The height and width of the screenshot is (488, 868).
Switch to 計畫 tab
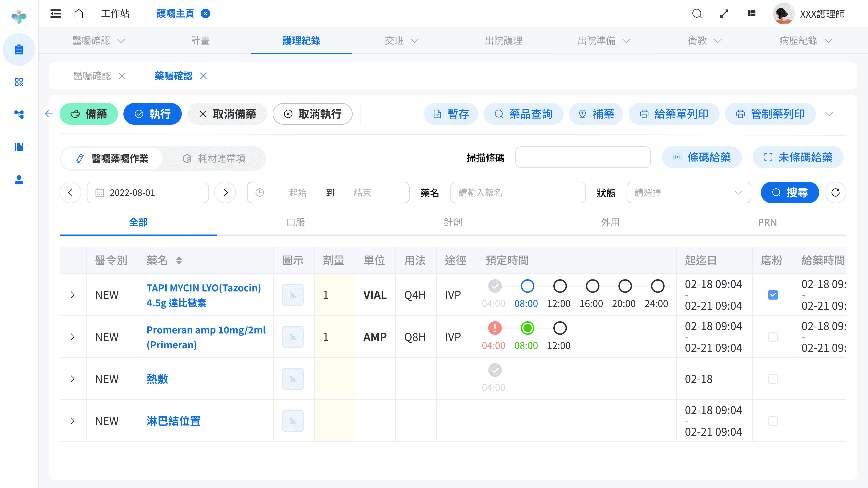200,41
